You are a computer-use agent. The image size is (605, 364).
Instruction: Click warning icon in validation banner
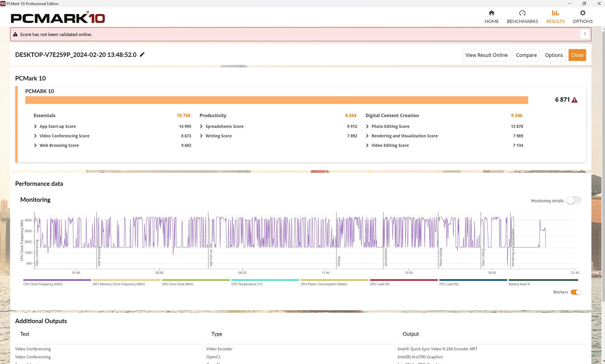15,35
